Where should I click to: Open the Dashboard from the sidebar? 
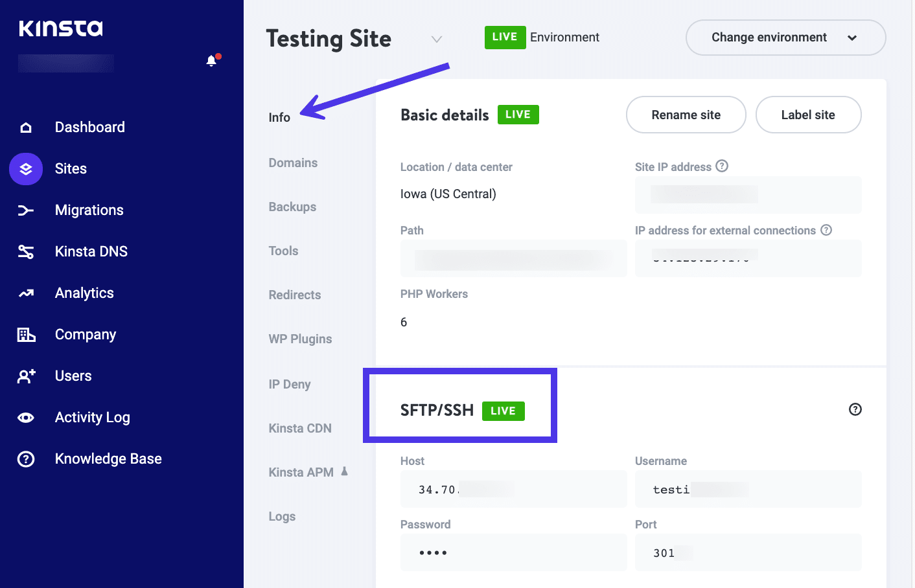26,127
